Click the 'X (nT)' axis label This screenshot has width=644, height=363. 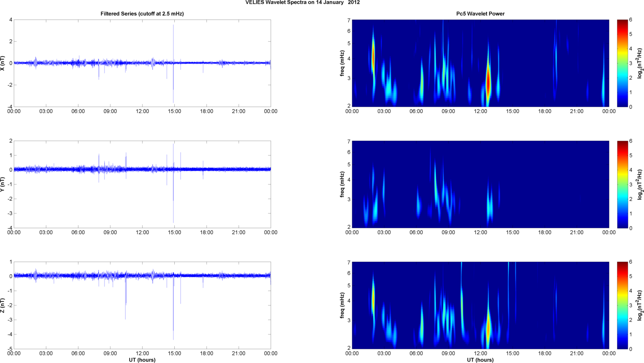click(x=3, y=63)
